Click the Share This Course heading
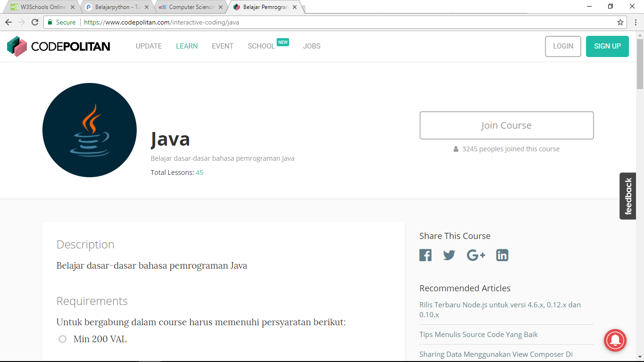Screen dimensions: 644x362 (x=455, y=236)
